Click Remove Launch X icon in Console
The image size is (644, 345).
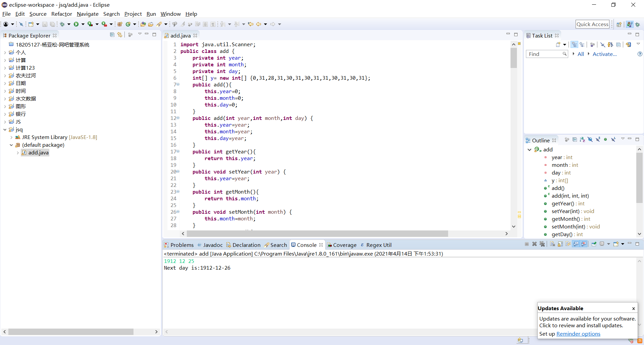pos(534,244)
